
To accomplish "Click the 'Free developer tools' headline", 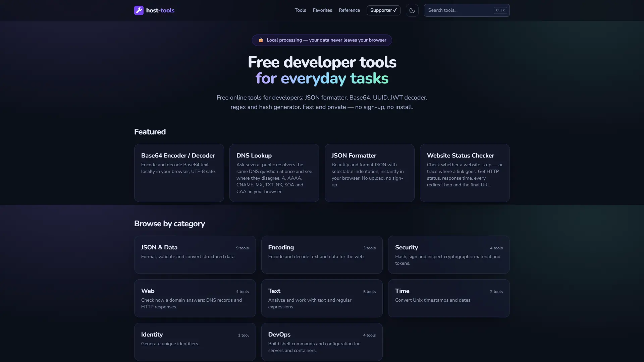I will point(322,62).
